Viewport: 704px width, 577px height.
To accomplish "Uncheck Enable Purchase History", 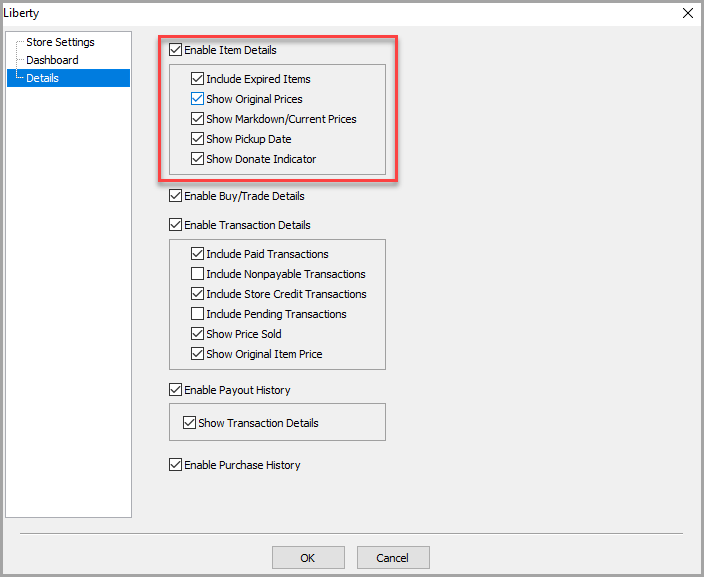I will (x=176, y=465).
